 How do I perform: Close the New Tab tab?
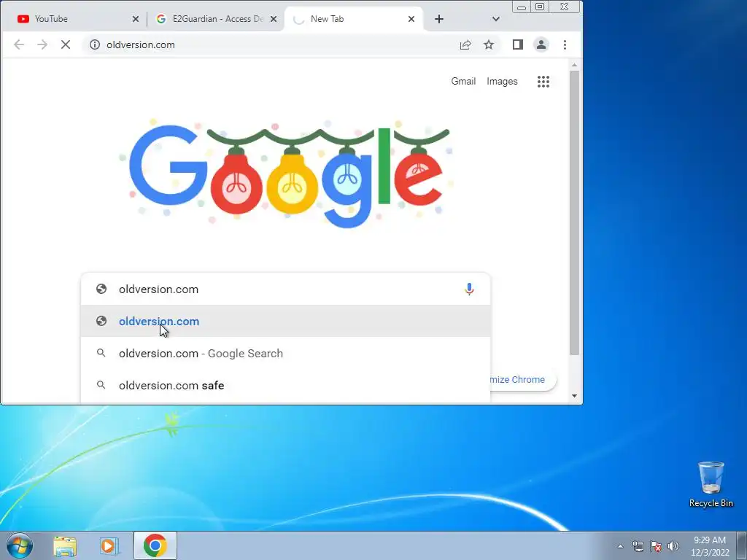click(411, 19)
